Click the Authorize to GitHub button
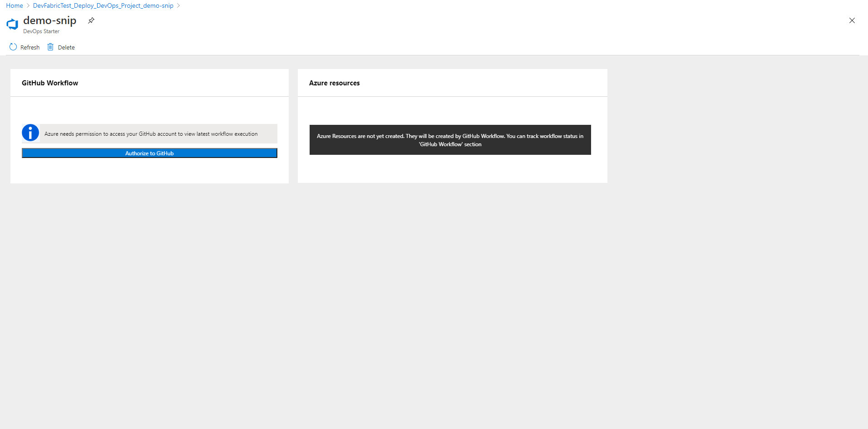 (149, 153)
